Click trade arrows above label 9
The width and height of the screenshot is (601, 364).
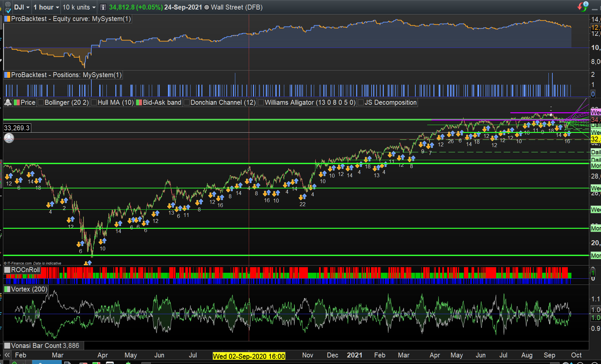tap(423, 144)
